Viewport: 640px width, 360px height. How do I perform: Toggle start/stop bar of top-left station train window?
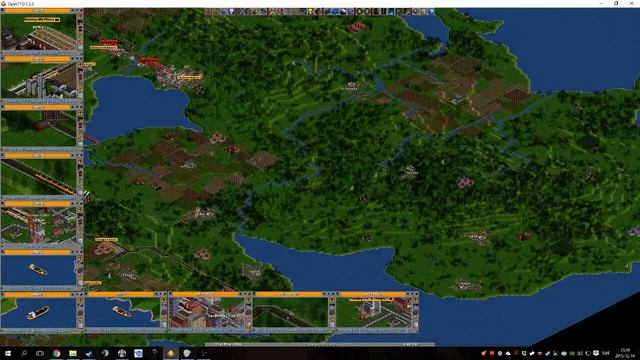(39, 53)
